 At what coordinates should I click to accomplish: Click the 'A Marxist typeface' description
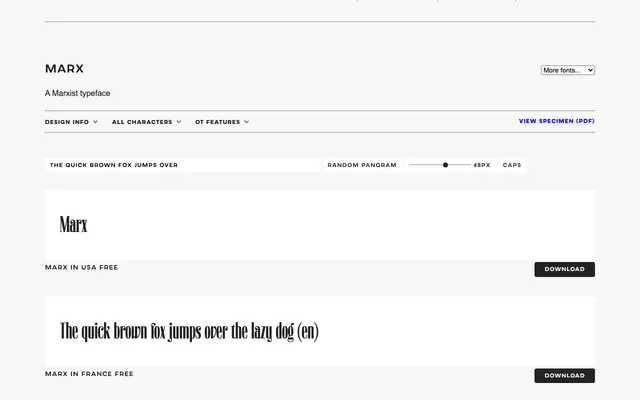pyautogui.click(x=78, y=93)
